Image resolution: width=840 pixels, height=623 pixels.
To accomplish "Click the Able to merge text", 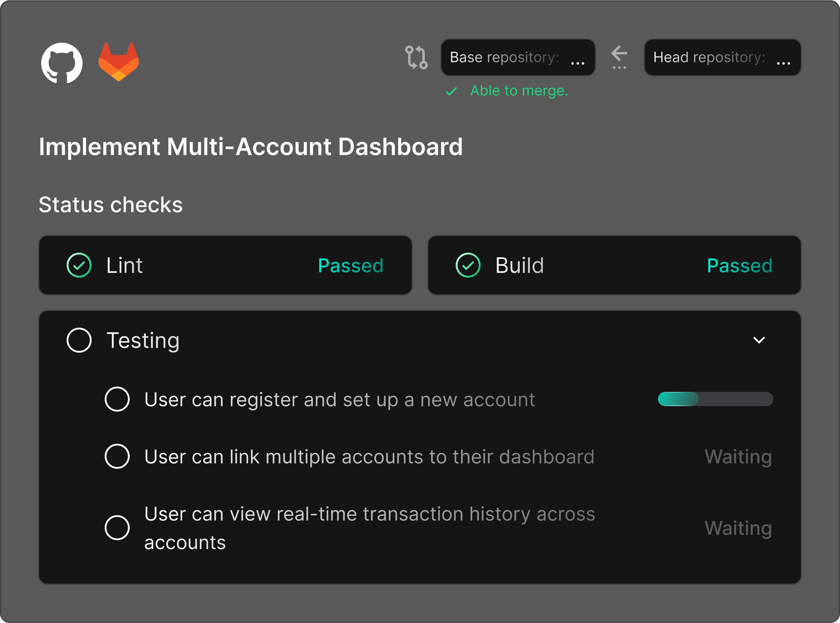I will click(519, 91).
